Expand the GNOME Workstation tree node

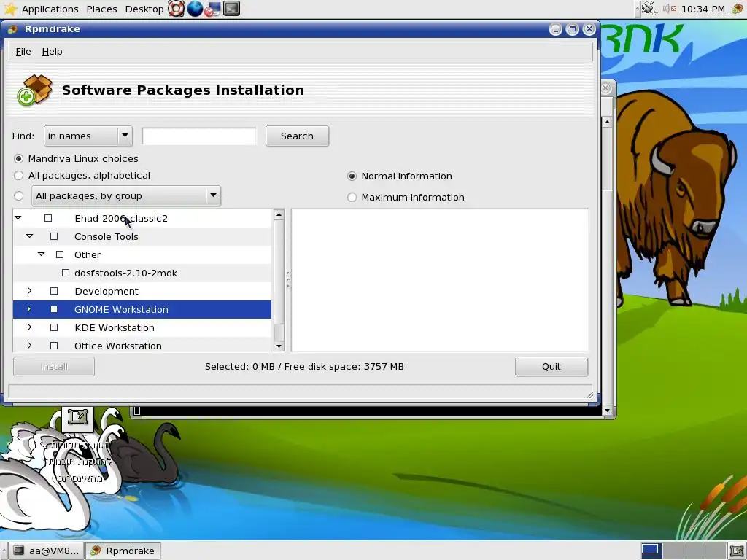click(x=29, y=309)
